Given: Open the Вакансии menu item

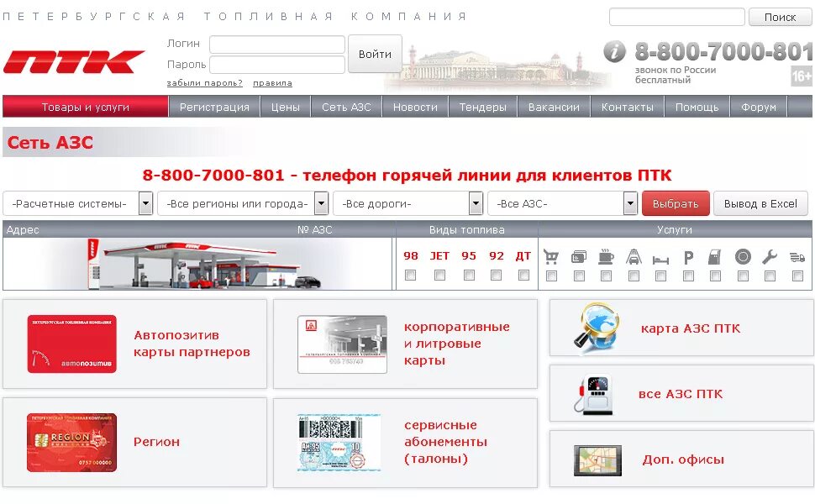Looking at the screenshot, I should (554, 107).
